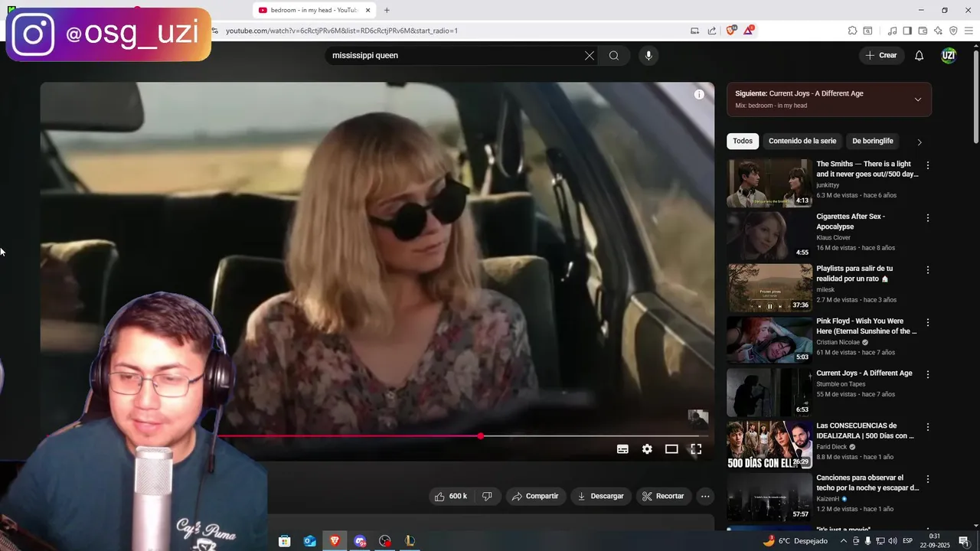Click the address bar URL
The height and width of the screenshot is (551, 980).
pyautogui.click(x=341, y=31)
